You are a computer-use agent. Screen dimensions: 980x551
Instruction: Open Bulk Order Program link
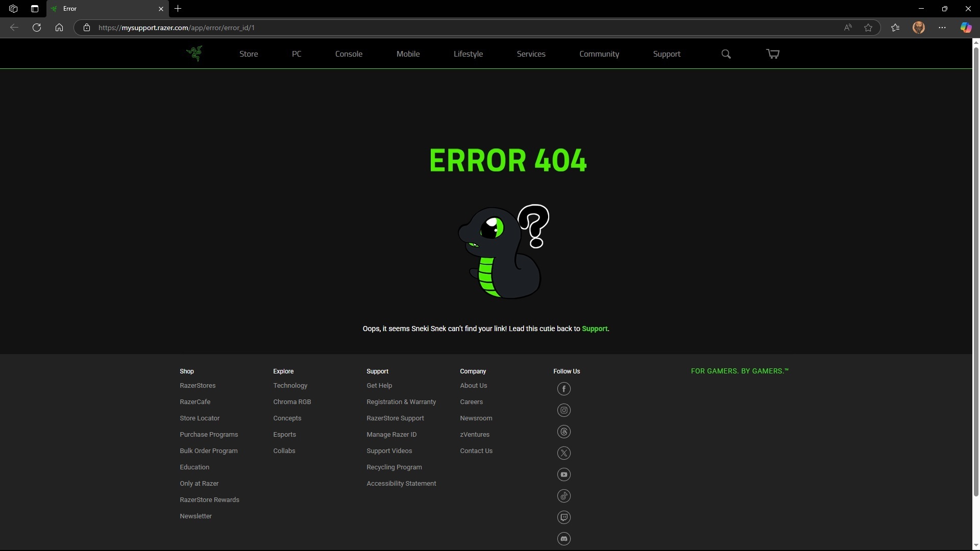point(209,451)
